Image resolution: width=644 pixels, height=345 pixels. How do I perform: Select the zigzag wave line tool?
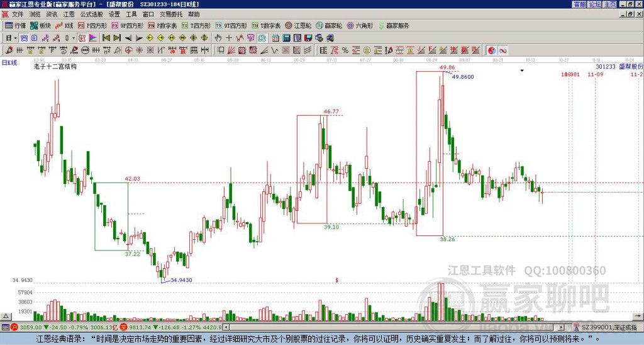click(x=274, y=50)
